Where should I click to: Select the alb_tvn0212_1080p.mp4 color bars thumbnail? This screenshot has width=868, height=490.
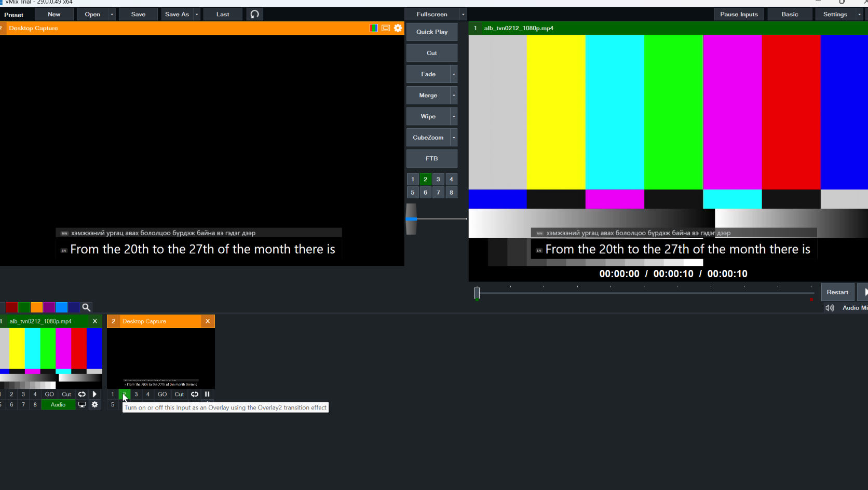[x=51, y=358]
